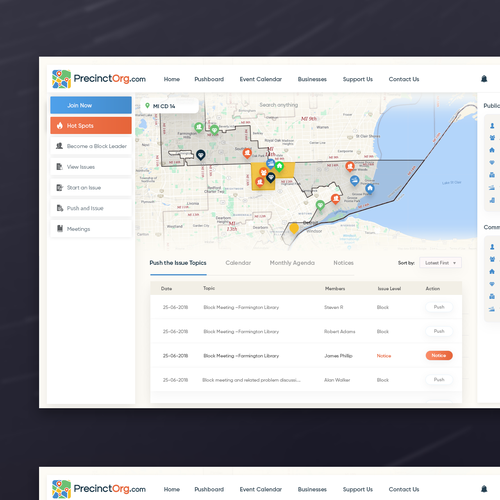Click the person icon in the Public panel
Image resolution: width=500 pixels, height=500 pixels.
tap(492, 126)
